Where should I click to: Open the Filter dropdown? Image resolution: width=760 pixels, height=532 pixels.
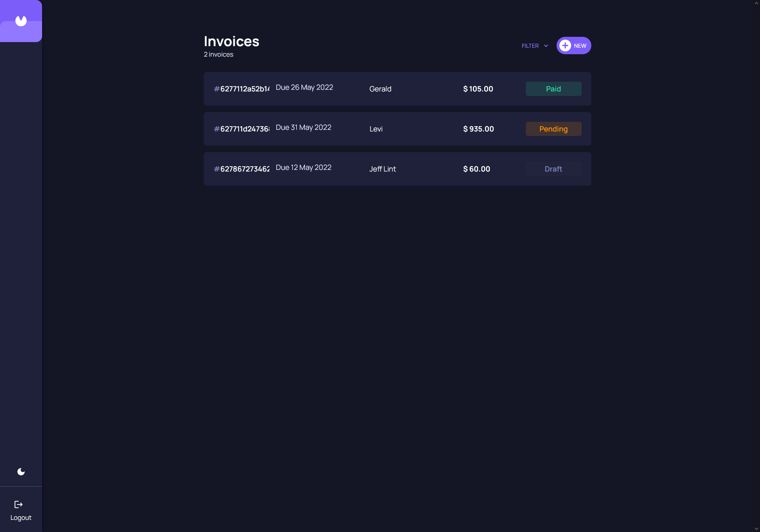tap(530, 46)
